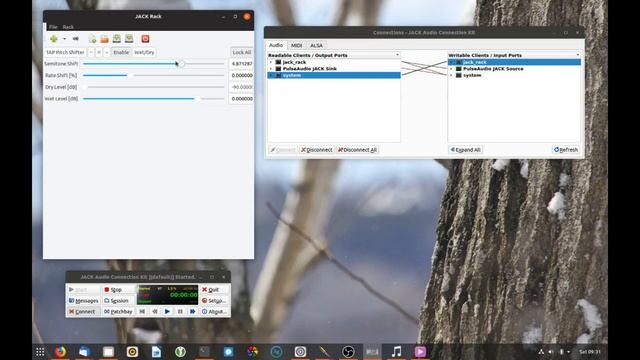The width and height of the screenshot is (640, 360).
Task: Toggle the Enable button for TAP Pitch Shifter
Action: (121, 52)
